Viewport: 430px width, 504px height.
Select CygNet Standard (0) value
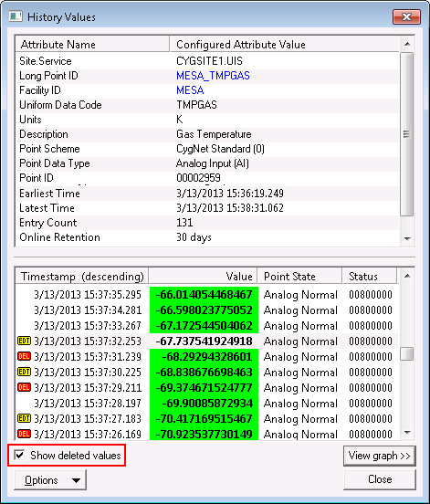[220, 149]
